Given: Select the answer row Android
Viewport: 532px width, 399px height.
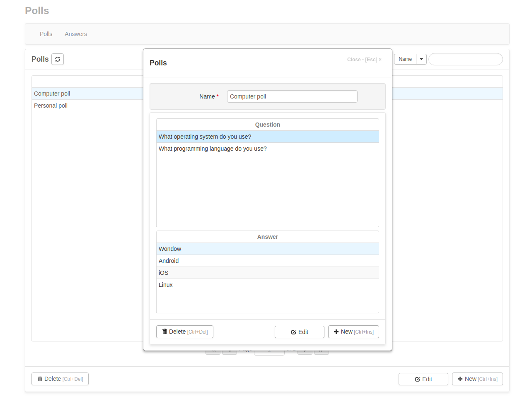Looking at the screenshot, I should click(x=268, y=261).
